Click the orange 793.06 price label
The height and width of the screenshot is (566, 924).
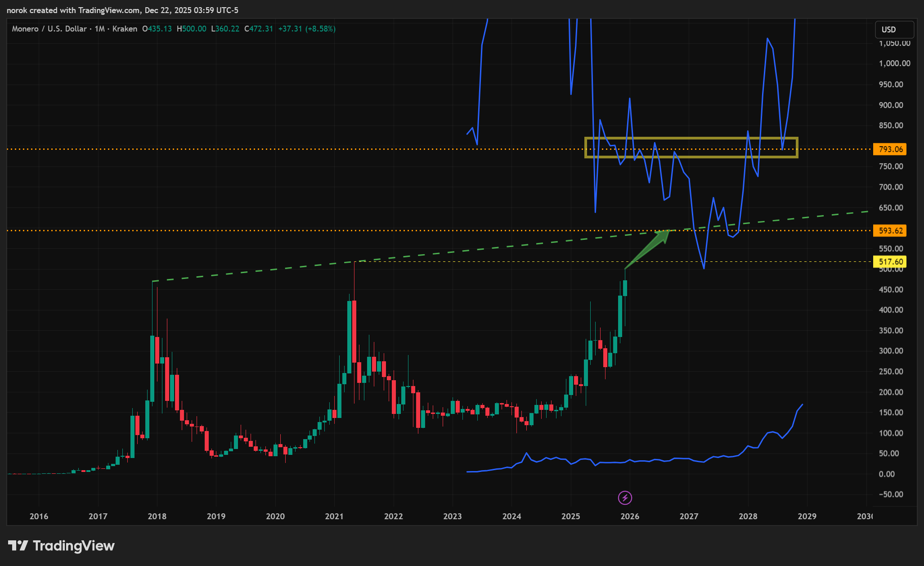point(890,149)
